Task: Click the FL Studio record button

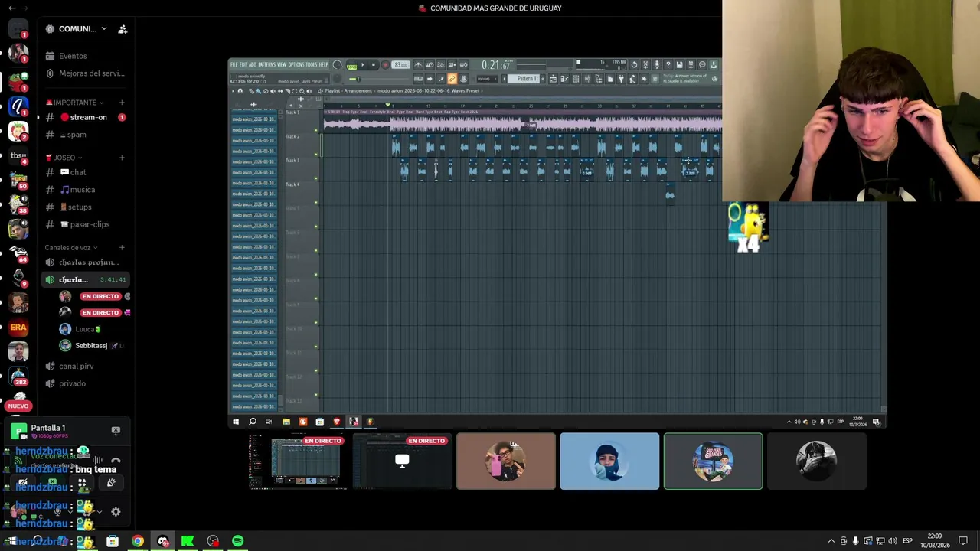Action: [x=385, y=65]
